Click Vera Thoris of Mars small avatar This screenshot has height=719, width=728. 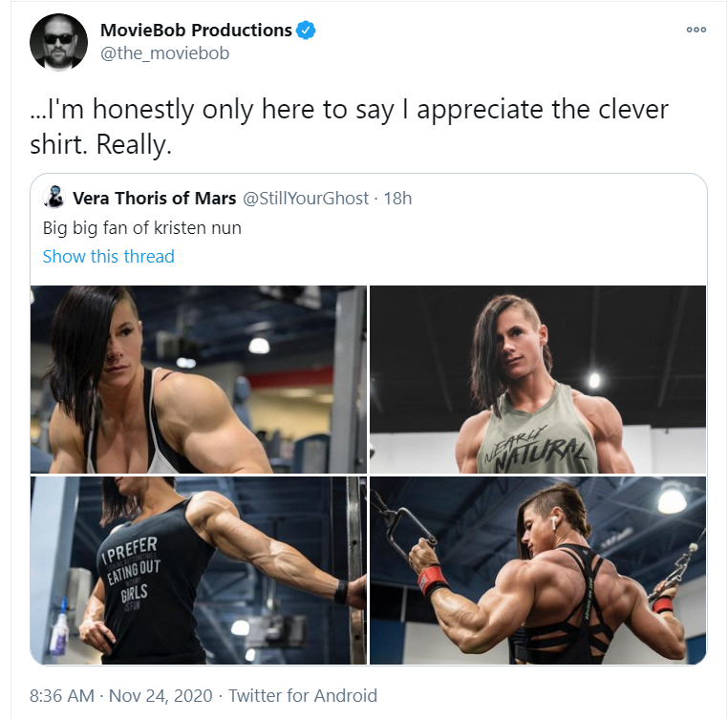(x=54, y=198)
